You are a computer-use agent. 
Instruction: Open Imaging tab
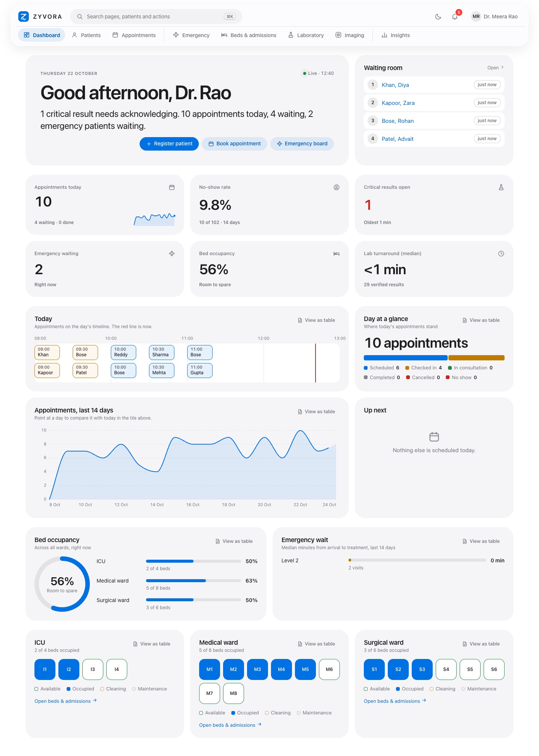(350, 35)
